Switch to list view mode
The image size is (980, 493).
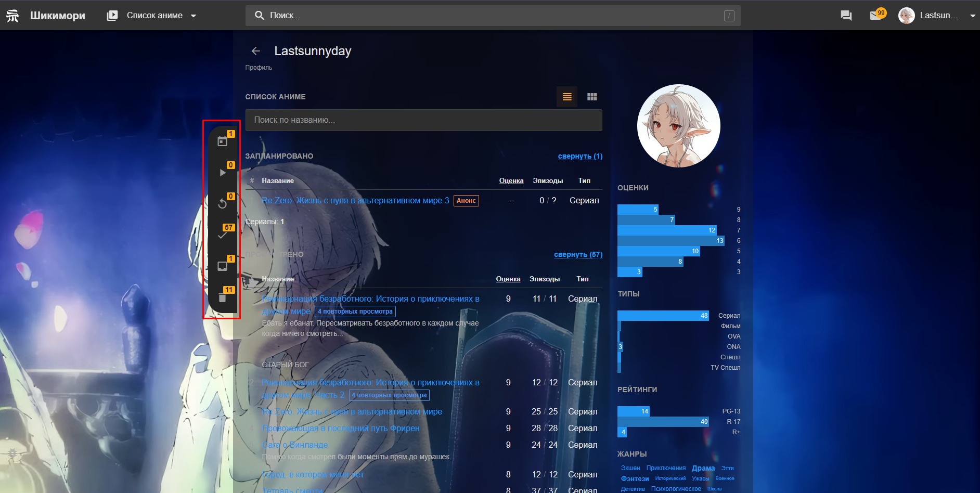click(x=567, y=97)
